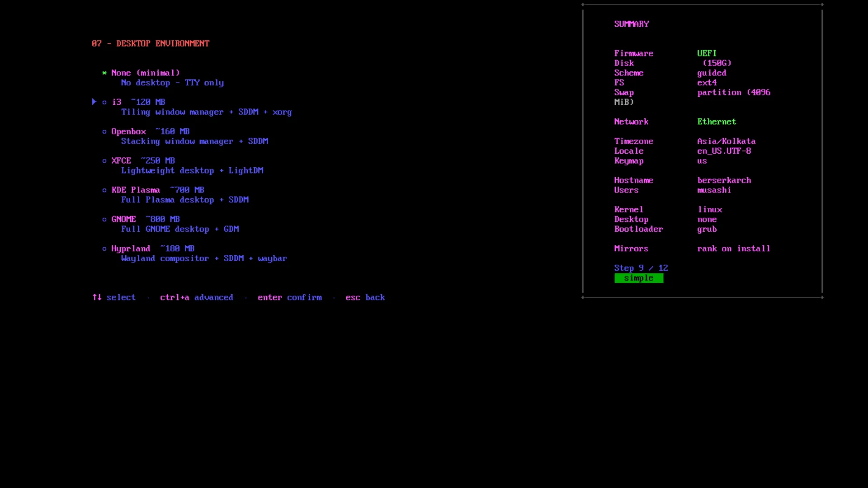This screenshot has width=868, height=488.
Task: Select the XFCE radio circle
Action: click(x=104, y=161)
